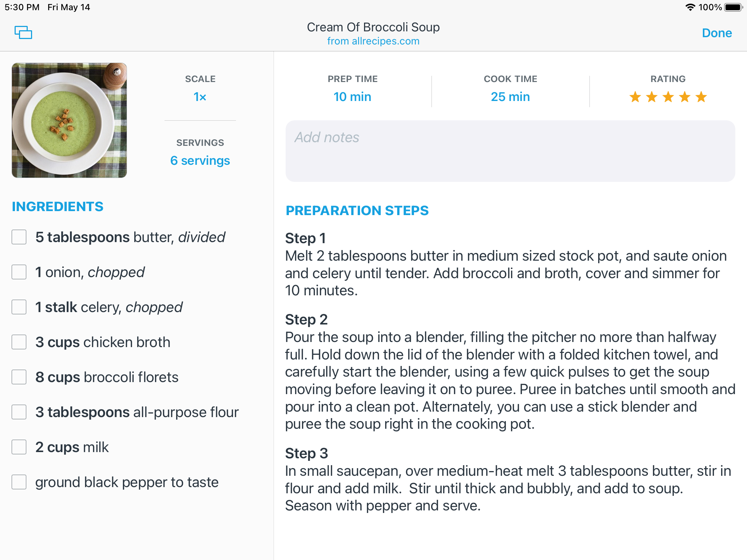Tick the ground black pepper checkbox
The height and width of the screenshot is (560, 747).
coord(19,482)
